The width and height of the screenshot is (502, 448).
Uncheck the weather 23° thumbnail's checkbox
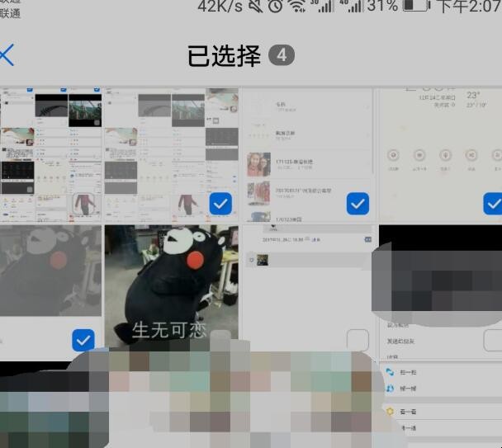coord(493,204)
